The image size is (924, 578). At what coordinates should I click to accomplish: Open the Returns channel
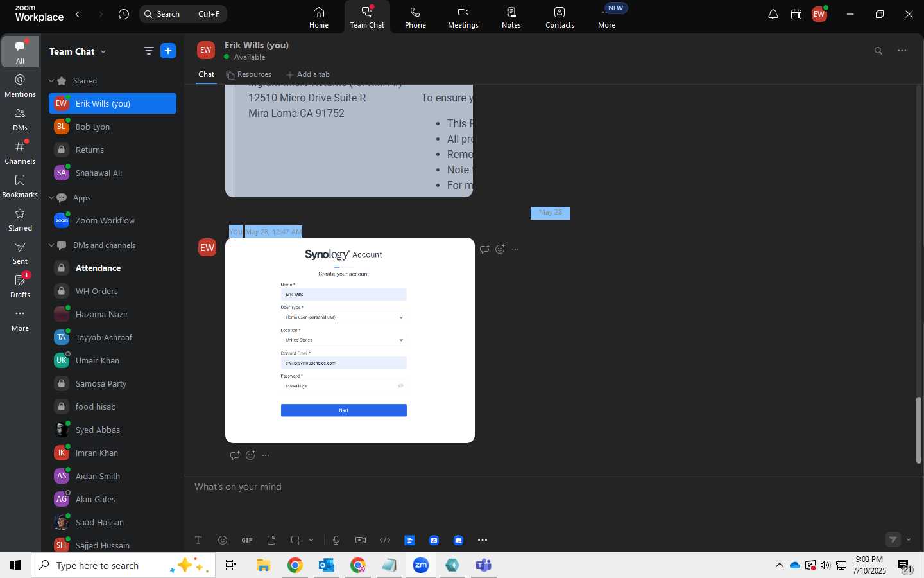112,150
